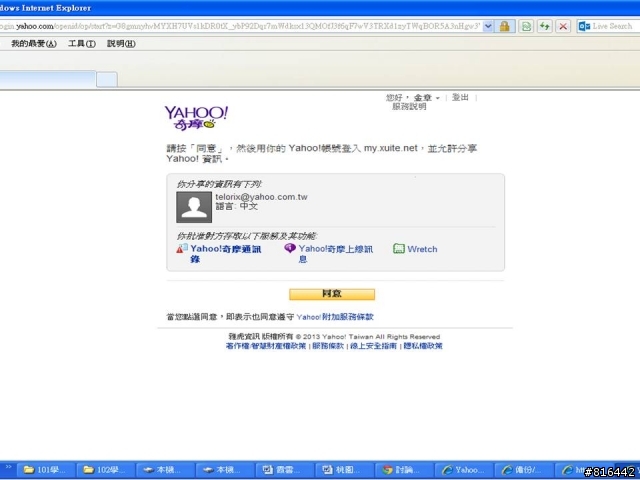Image resolution: width=640 pixels, height=480 pixels.
Task: Click the compatibility view icon
Action: [526, 27]
